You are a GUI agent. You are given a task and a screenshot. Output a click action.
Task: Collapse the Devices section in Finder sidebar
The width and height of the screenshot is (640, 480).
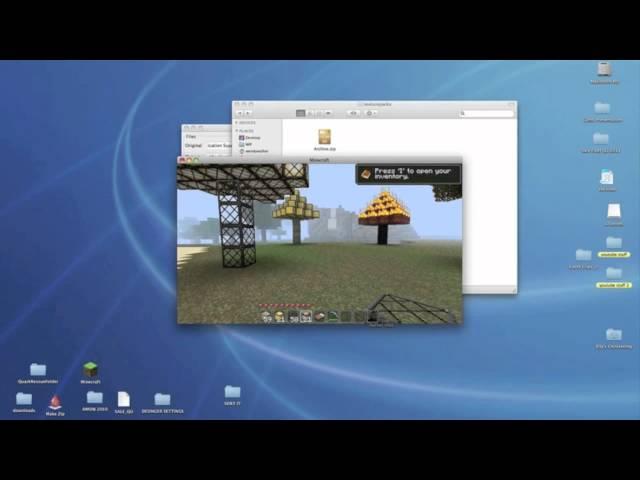click(237, 122)
